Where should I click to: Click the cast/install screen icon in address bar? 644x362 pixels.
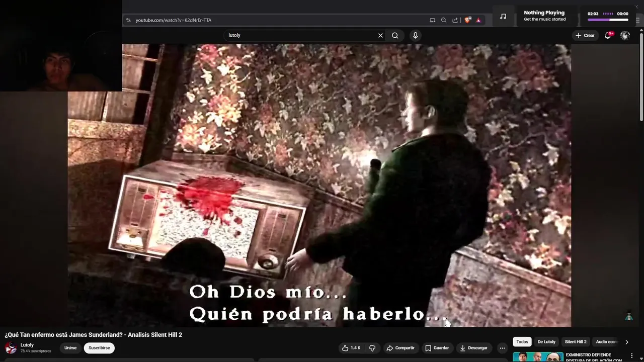tap(432, 20)
